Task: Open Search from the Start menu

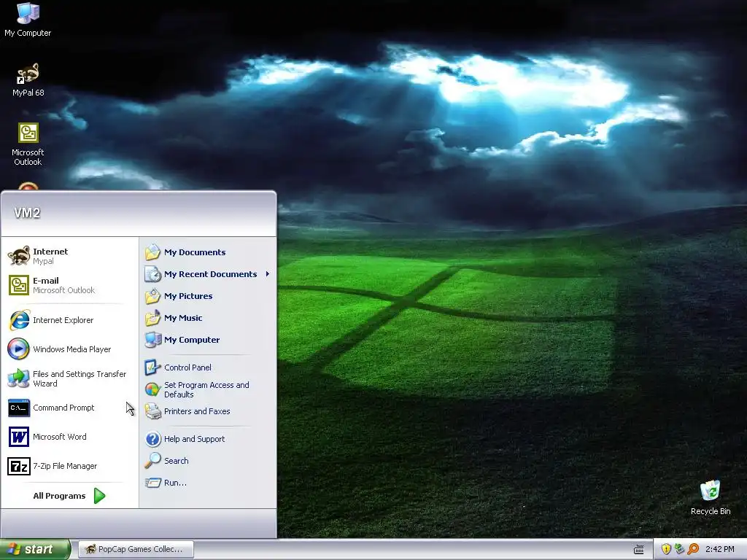Action: (x=208, y=461)
